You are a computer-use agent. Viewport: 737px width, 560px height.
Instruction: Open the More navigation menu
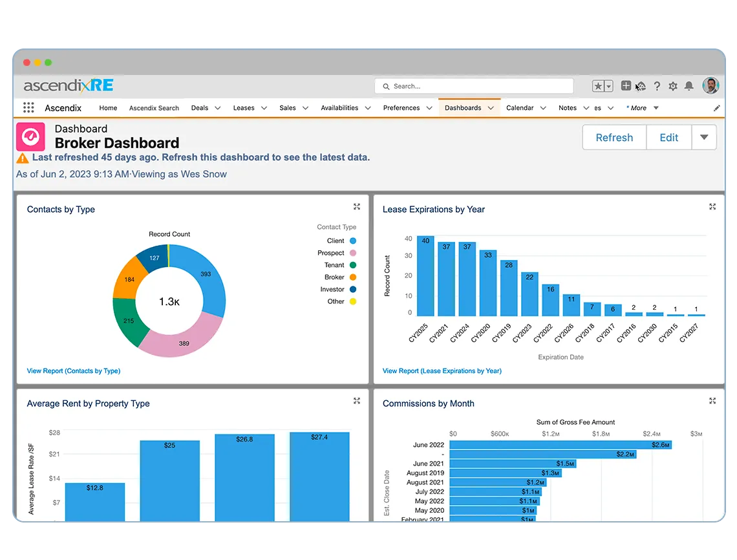pos(643,108)
